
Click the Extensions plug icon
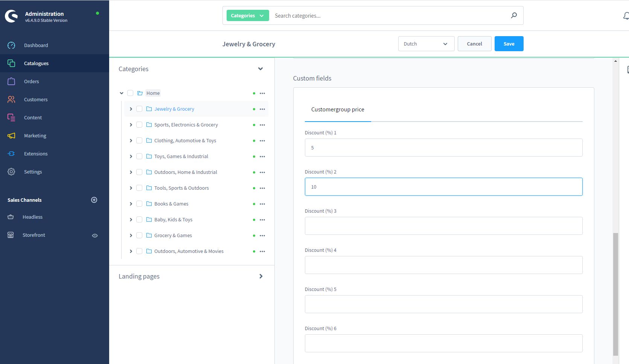pyautogui.click(x=11, y=154)
